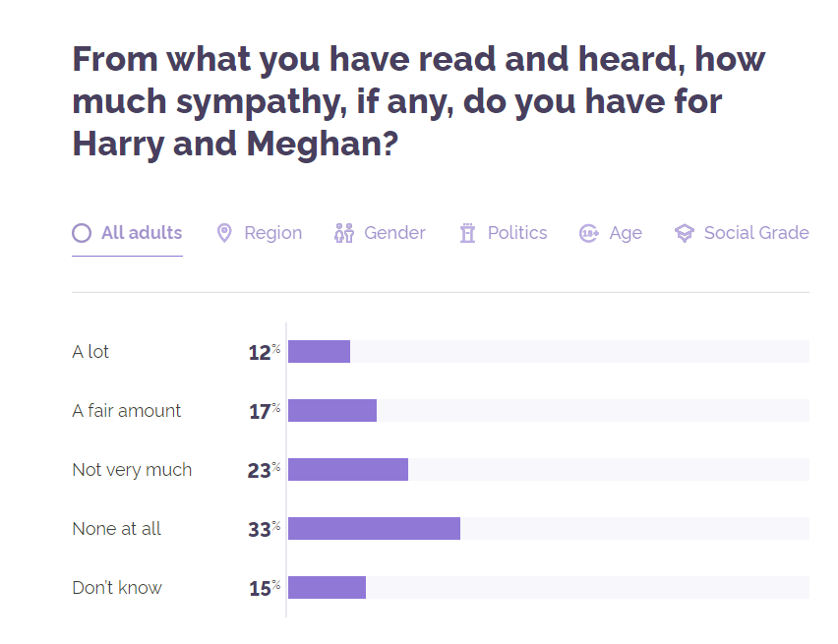Switch to the All adults tab
This screenshot has width=838, height=644.
point(141,233)
